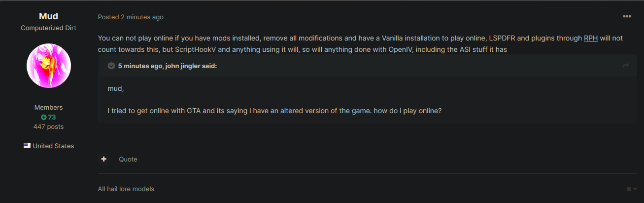The image size is (644, 203).
Task: Click the X icon beside the signature
Action: click(629, 189)
